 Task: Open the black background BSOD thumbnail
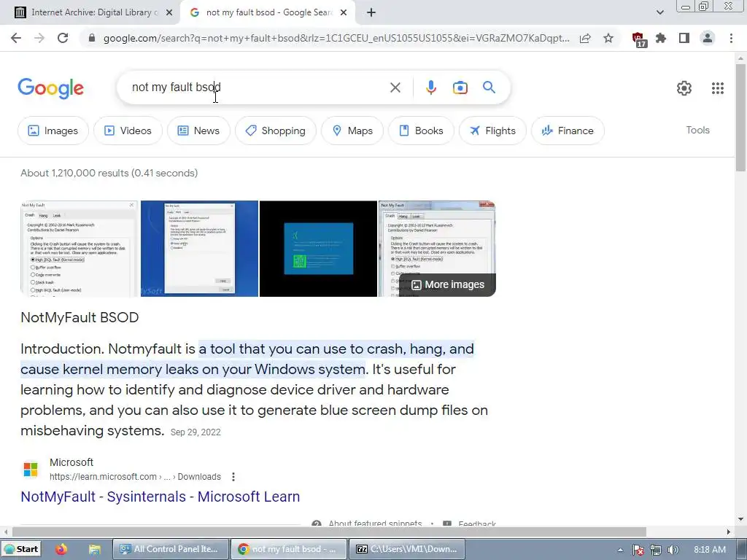coord(318,249)
